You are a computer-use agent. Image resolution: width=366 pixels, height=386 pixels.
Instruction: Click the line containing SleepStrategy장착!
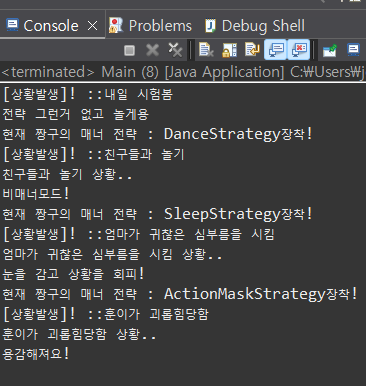[x=157, y=214]
